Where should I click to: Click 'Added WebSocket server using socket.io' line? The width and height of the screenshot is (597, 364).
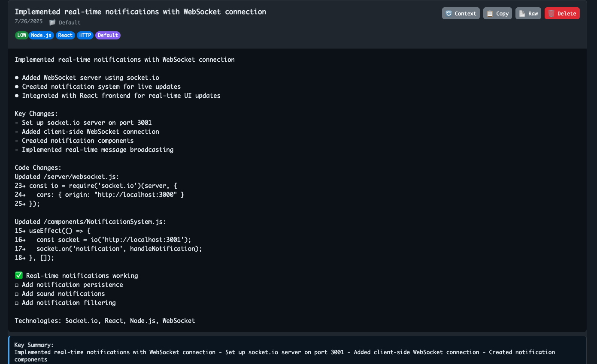(x=87, y=78)
